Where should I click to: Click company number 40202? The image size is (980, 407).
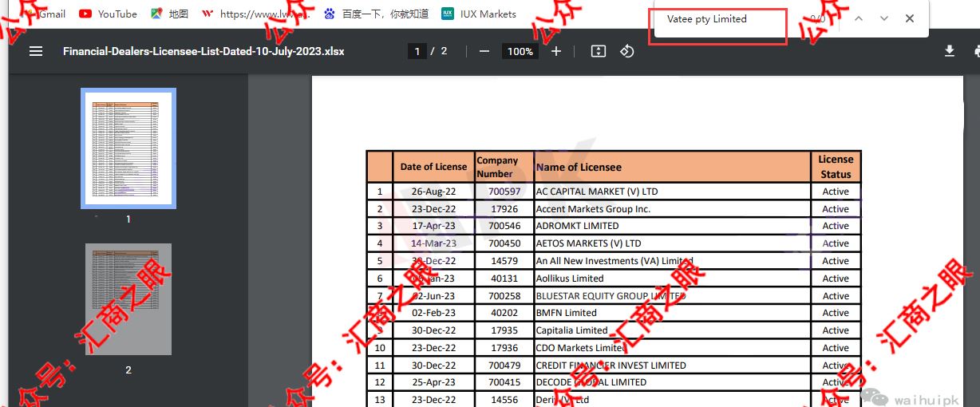tap(504, 313)
